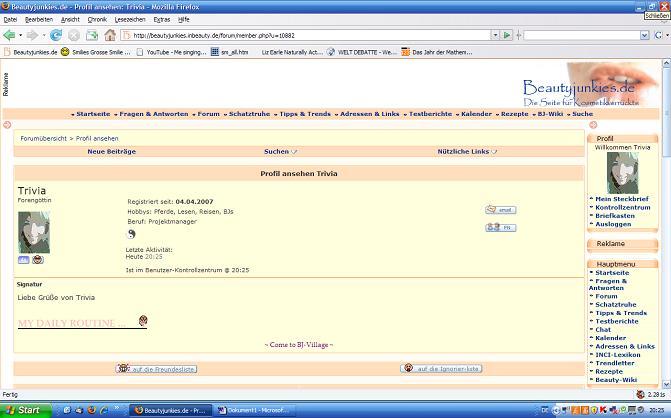The width and height of the screenshot is (671, 418).
Task: Open Neue Beiträge
Action: (x=112, y=151)
